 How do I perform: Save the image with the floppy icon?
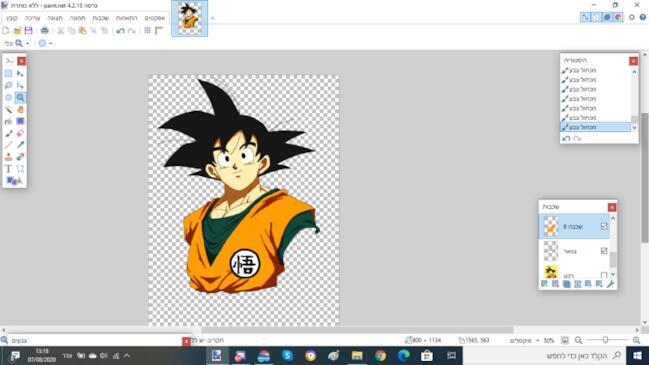(29, 31)
